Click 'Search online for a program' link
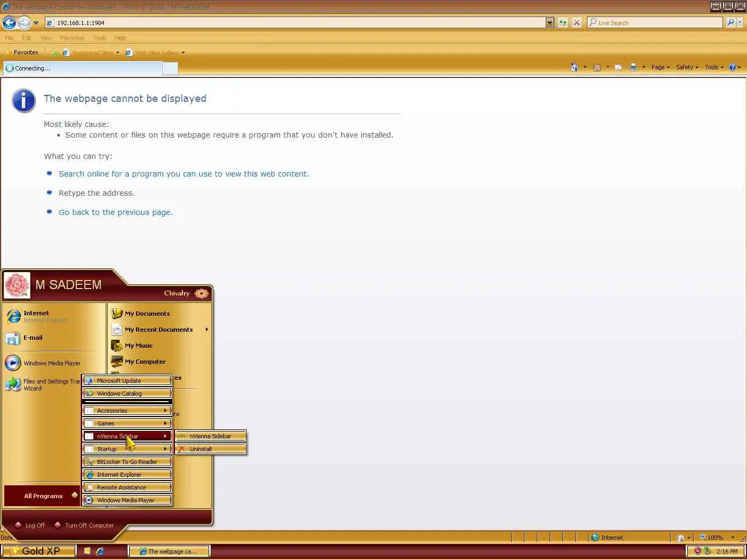This screenshot has height=560, width=747. (184, 174)
